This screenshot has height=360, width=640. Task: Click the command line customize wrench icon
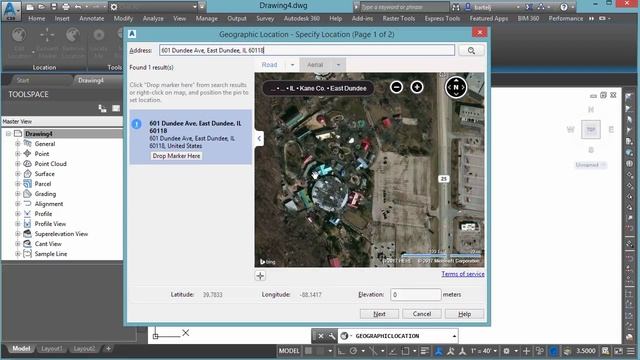331,336
